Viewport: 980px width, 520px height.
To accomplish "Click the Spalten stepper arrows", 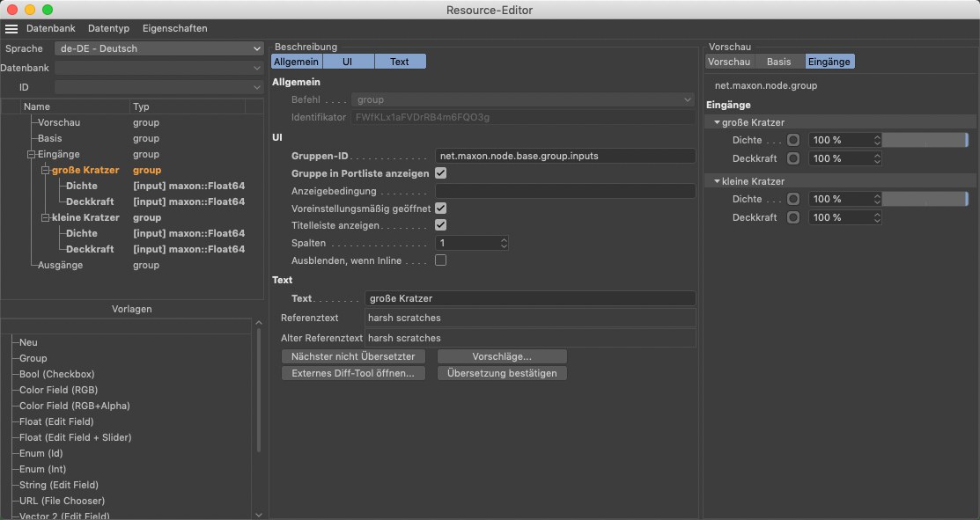I will click(504, 243).
